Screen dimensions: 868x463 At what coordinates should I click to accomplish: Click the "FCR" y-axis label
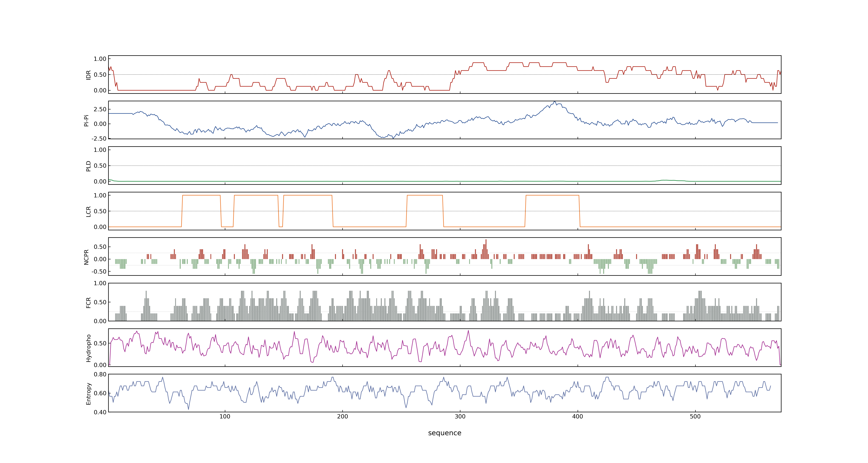point(88,302)
